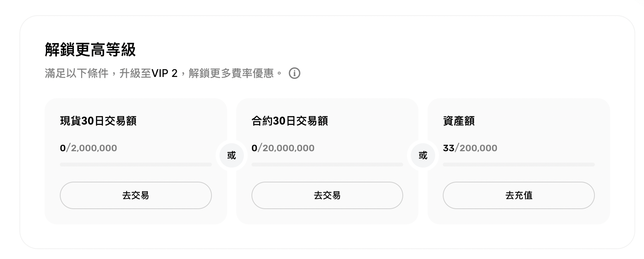Click the 0/2,000,000 spot volume value
The image size is (644, 259).
pyautogui.click(x=88, y=148)
